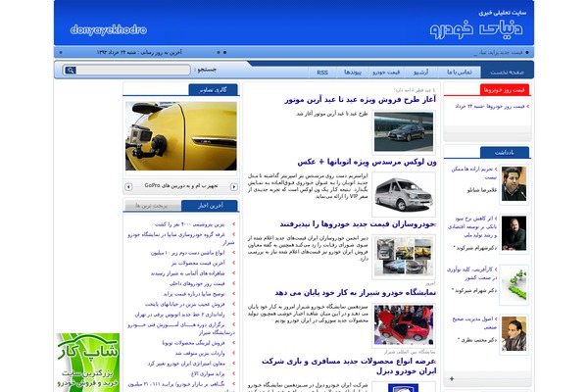Open the تماس با ما menu item

(x=460, y=72)
